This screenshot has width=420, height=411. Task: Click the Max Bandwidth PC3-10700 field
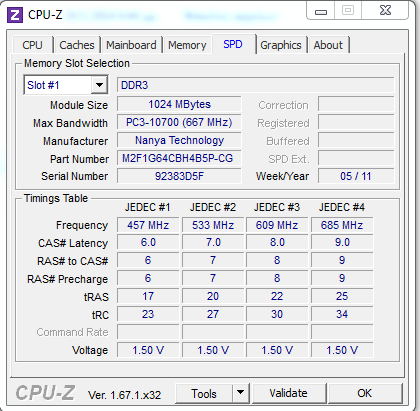(x=179, y=122)
